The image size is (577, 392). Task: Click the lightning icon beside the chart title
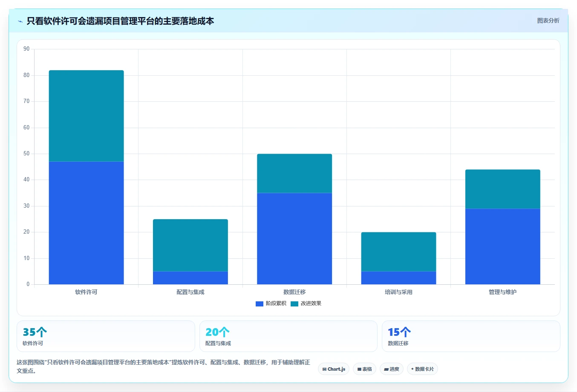click(x=20, y=21)
